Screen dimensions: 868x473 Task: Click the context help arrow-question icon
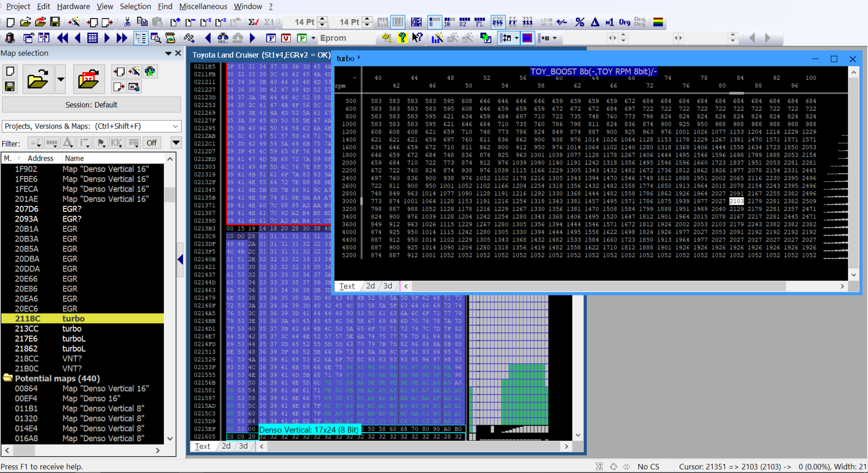tap(417, 38)
